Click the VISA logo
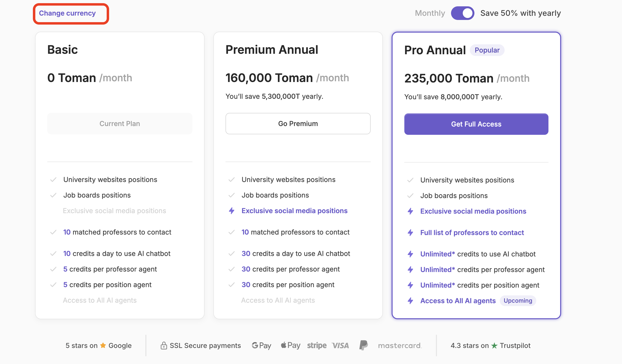 [x=340, y=346]
